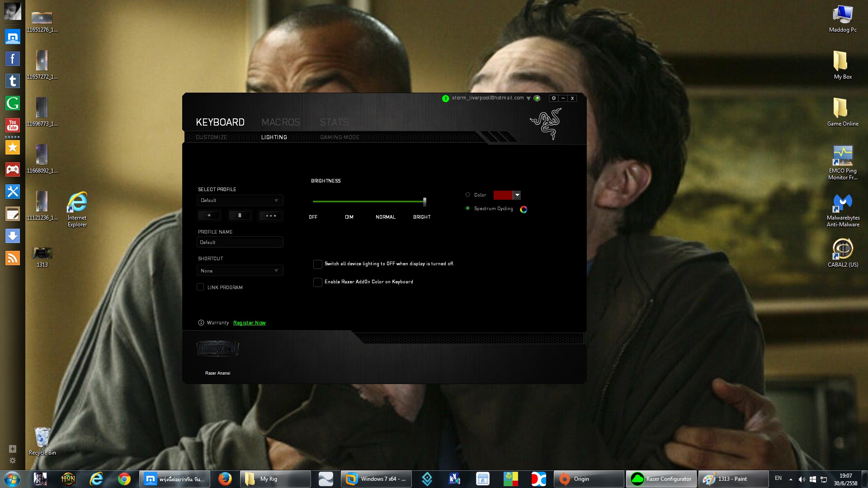Enable Razer AddOn Color on Keyboard checkbox
Screen dimensions: 868x488
tap(318, 282)
